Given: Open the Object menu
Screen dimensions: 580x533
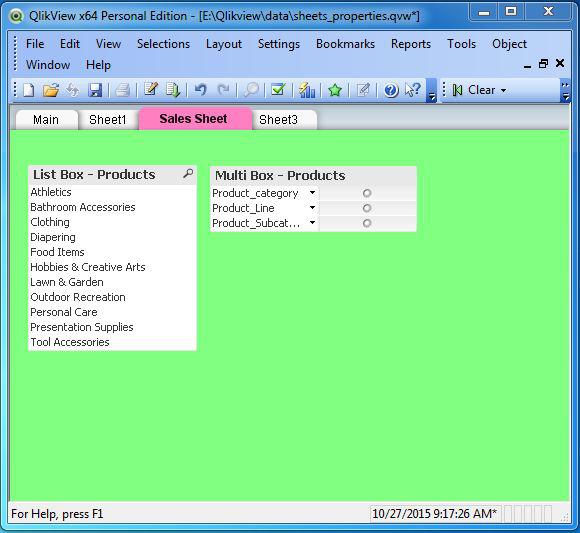Looking at the screenshot, I should click(x=509, y=44).
